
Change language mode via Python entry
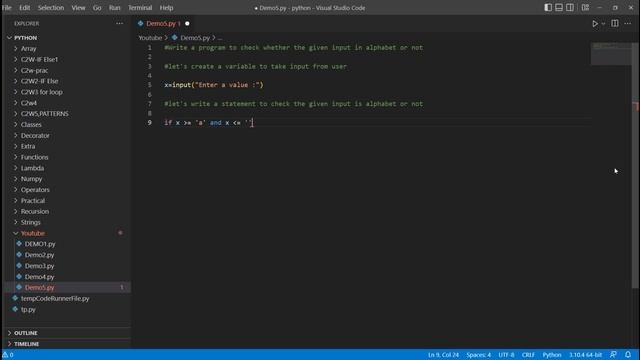pos(552,355)
